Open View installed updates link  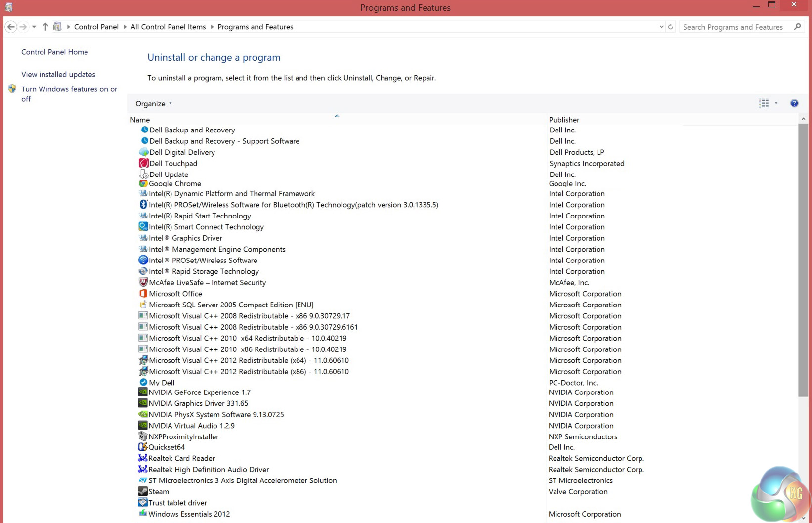point(58,74)
